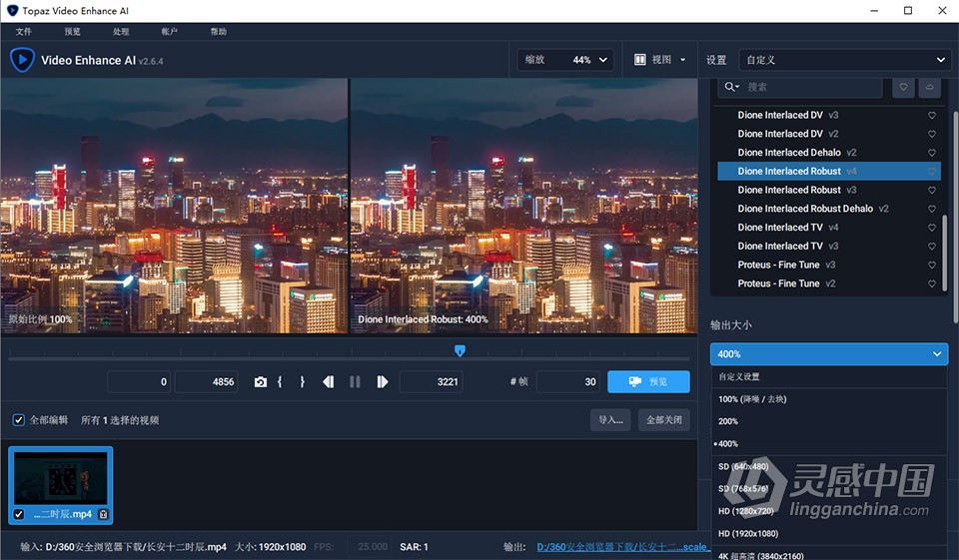959x560 pixels.
Task: Click the start frame field showing 0
Action: 140,382
